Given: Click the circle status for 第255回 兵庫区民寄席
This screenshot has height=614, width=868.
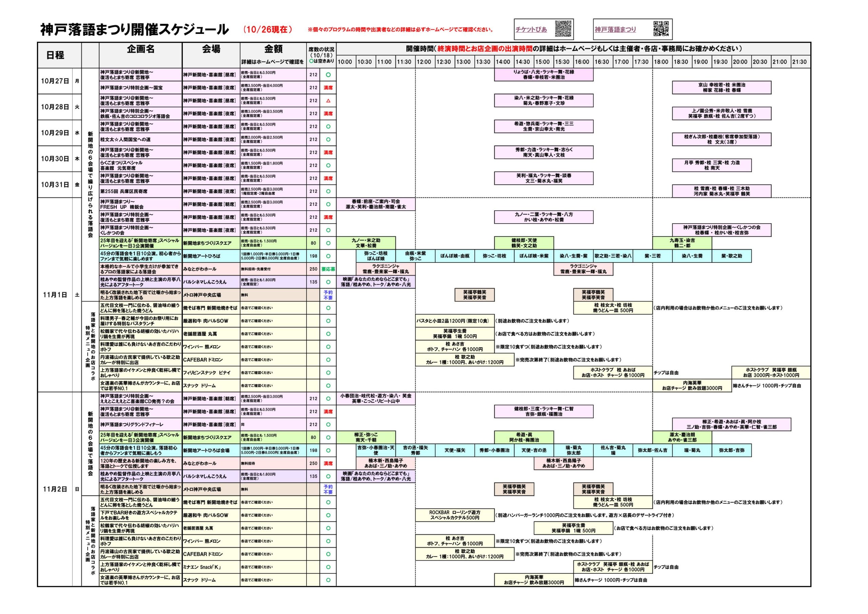Looking at the screenshot, I should (x=328, y=191).
